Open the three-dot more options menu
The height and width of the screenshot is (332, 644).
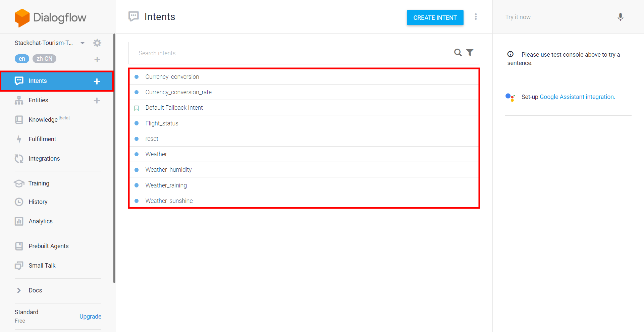point(476,17)
